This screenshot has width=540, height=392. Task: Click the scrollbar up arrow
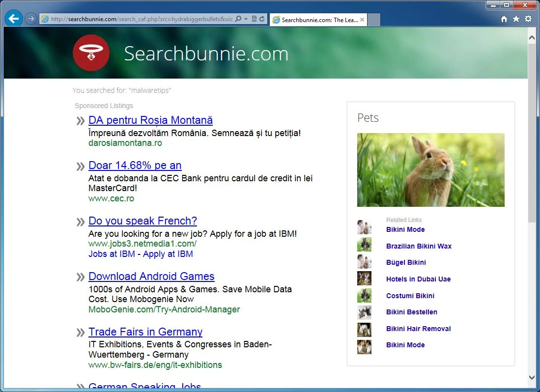click(x=532, y=37)
